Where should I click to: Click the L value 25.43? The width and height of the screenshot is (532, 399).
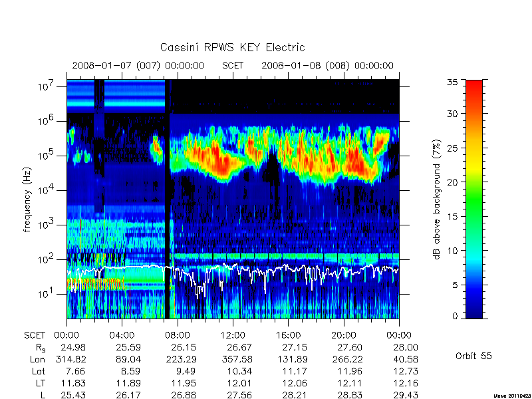(73, 395)
